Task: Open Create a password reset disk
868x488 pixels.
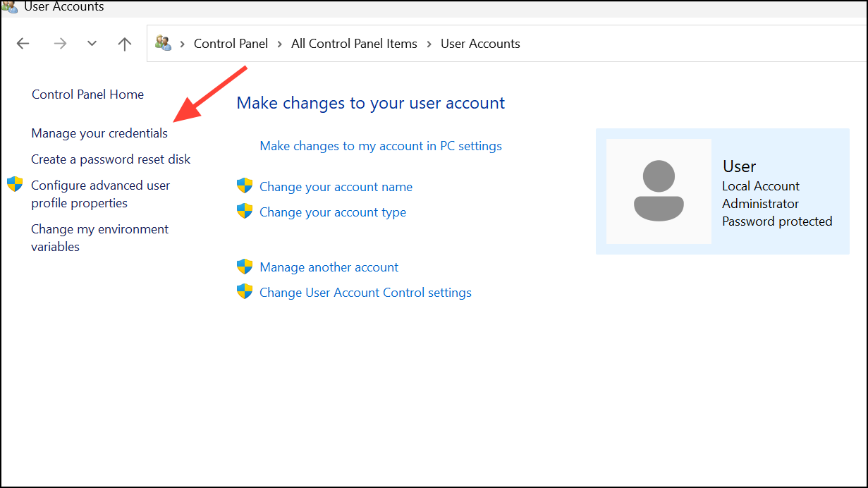Action: (111, 159)
